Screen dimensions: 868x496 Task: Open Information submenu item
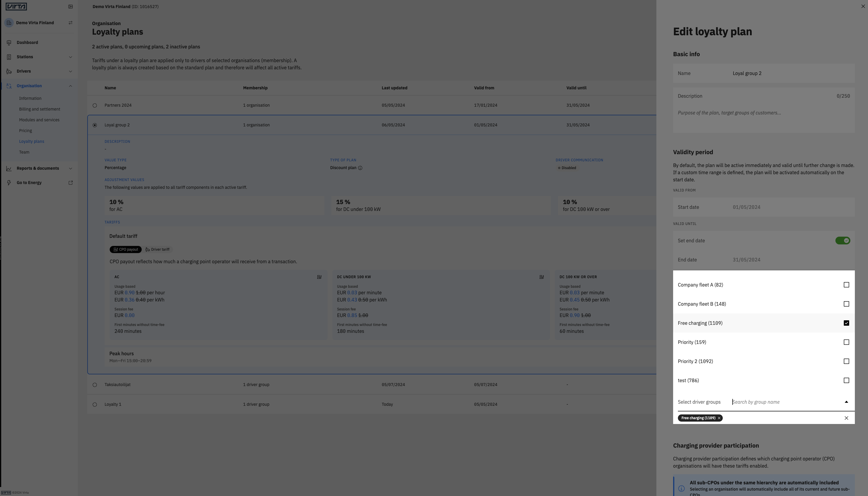30,98
